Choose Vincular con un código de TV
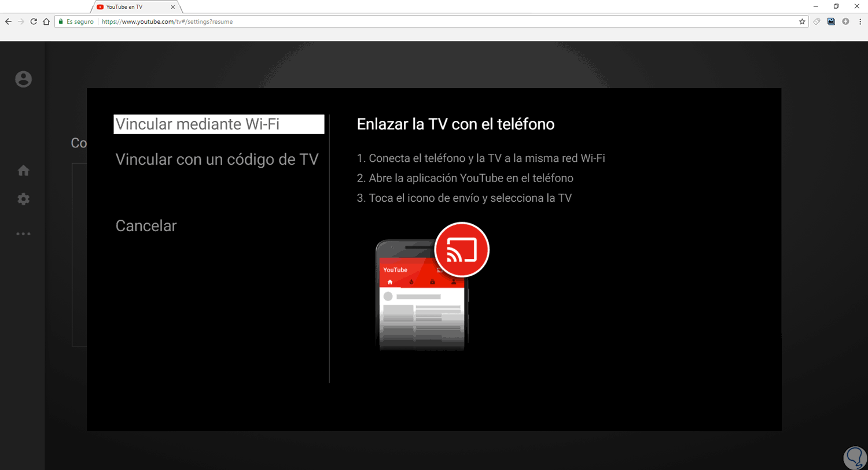Viewport: 868px width, 470px height. 217,160
